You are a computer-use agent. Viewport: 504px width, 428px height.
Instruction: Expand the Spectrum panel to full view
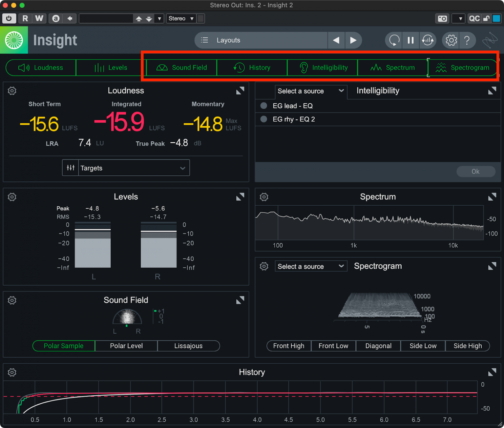493,197
